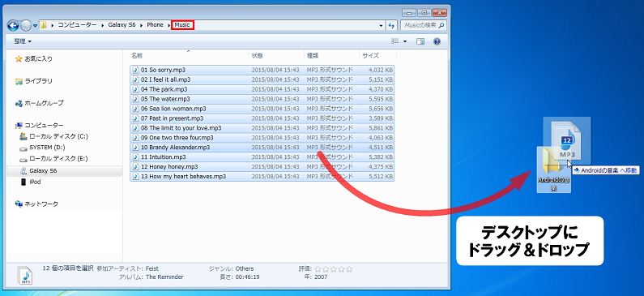
Task: Open recent pages dropdown next to Forward
Action: tap(36, 26)
